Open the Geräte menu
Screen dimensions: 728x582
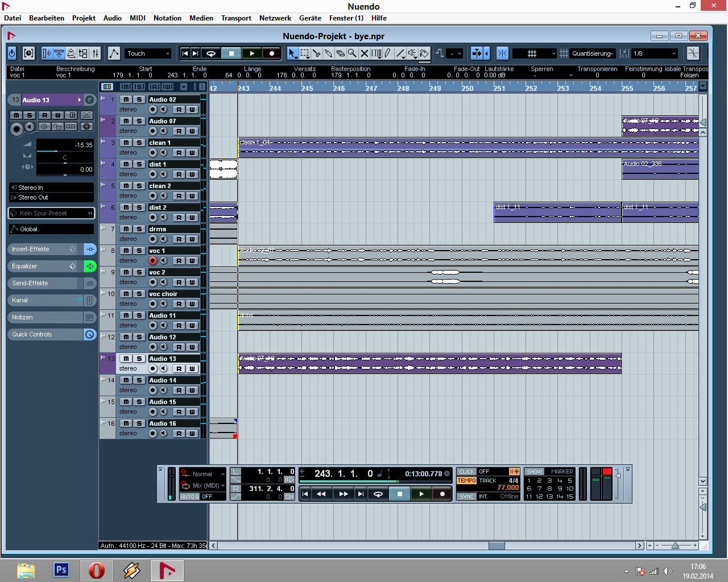coord(310,18)
